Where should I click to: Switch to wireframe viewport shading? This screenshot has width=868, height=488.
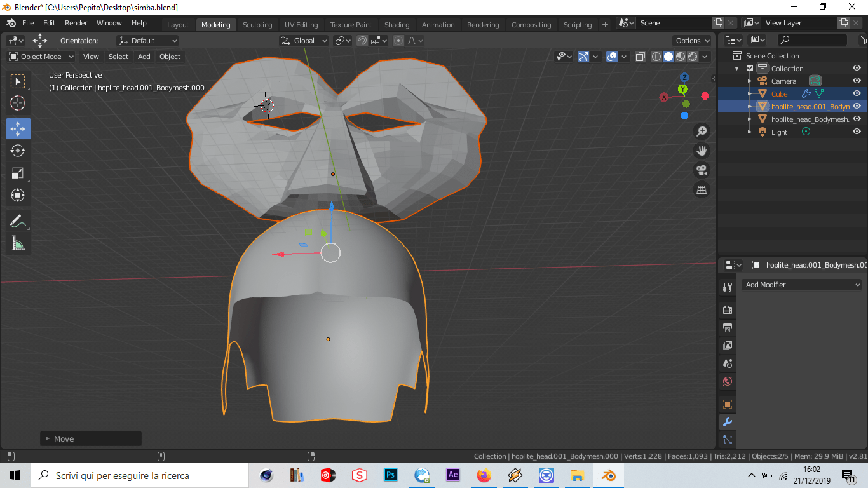[x=656, y=57]
